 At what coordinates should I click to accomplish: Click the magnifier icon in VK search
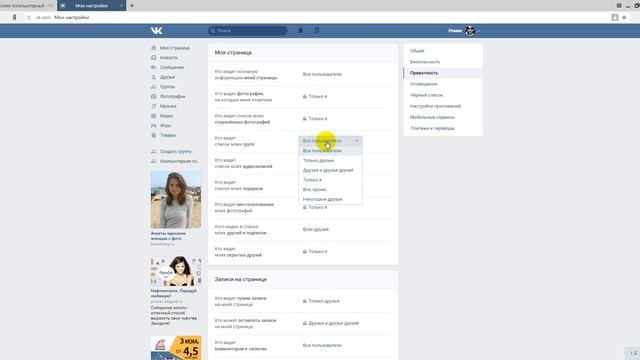point(213,31)
